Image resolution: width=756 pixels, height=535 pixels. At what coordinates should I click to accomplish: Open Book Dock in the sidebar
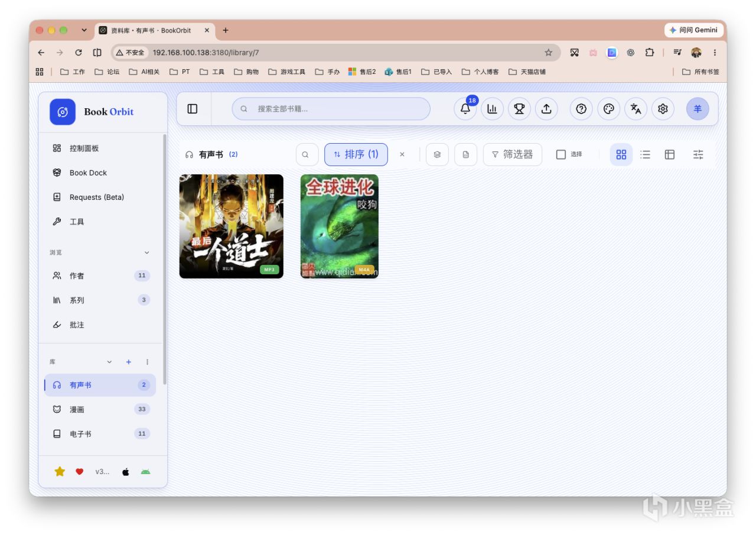coord(100,173)
